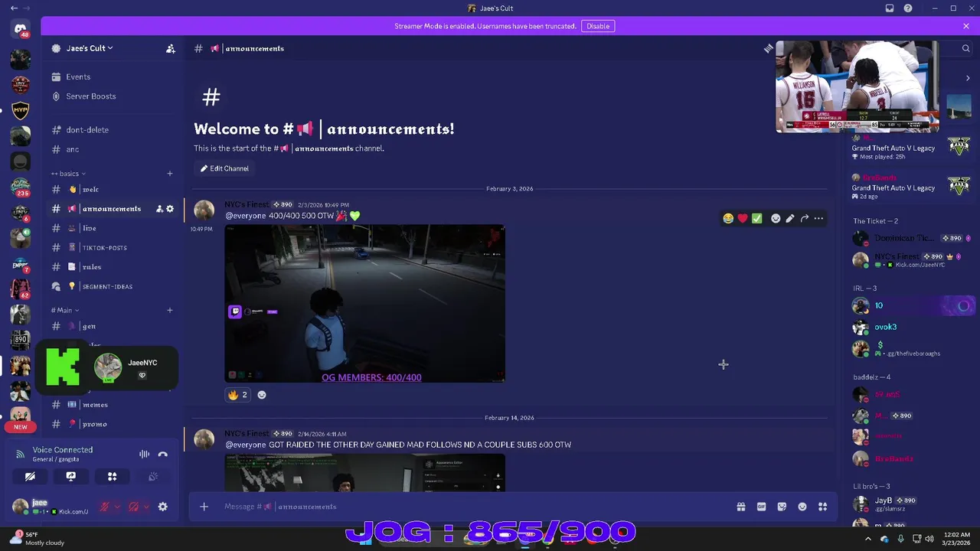Open the tiktok-posts channel
The image size is (980, 551).
pos(112,247)
